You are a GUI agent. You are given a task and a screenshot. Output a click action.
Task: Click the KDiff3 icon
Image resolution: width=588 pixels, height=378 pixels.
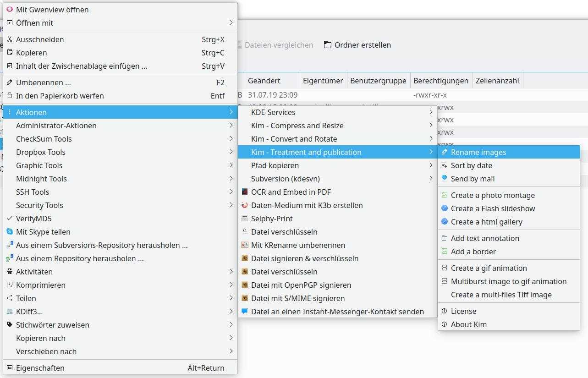(10, 312)
